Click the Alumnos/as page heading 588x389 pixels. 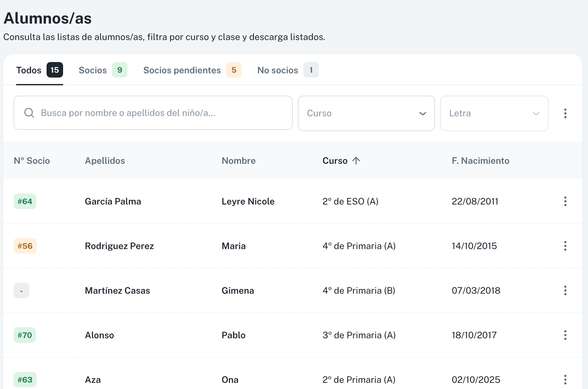[48, 18]
